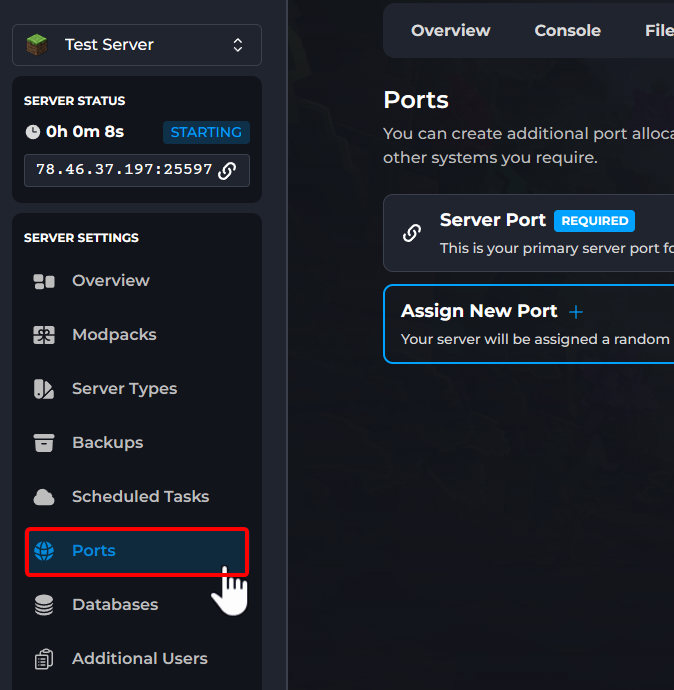The image size is (674, 690).
Task: Click the 0h 0m 8s uptime text
Action: click(85, 132)
